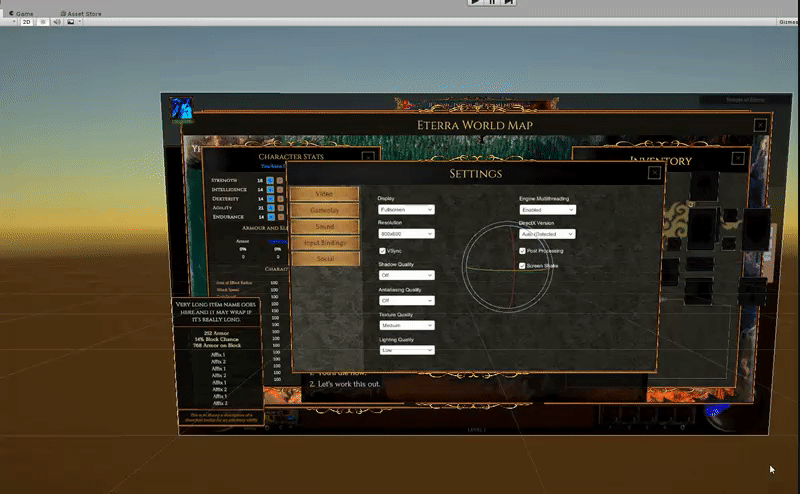Close the Inventory panel
Image resolution: width=800 pixels, height=494 pixels.
tap(738, 159)
